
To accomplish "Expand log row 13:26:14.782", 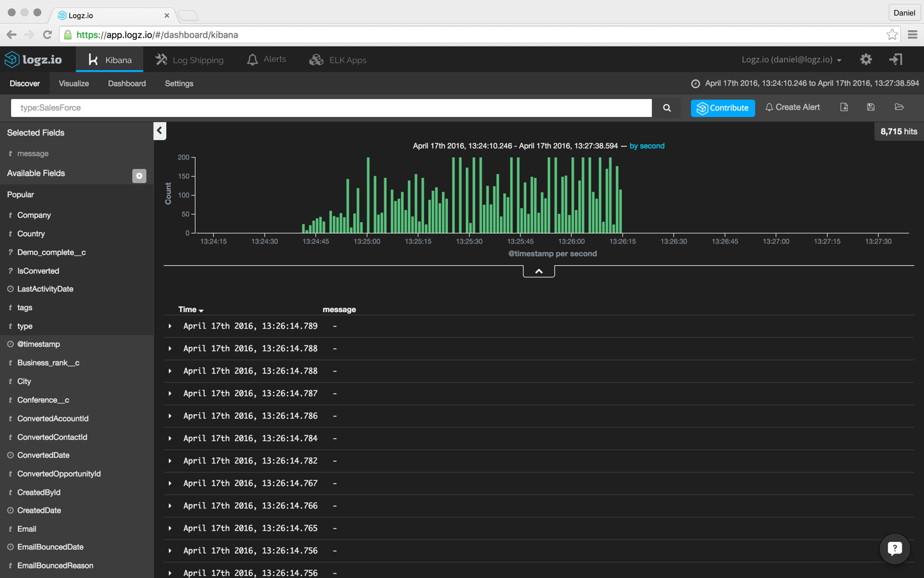I will [170, 461].
